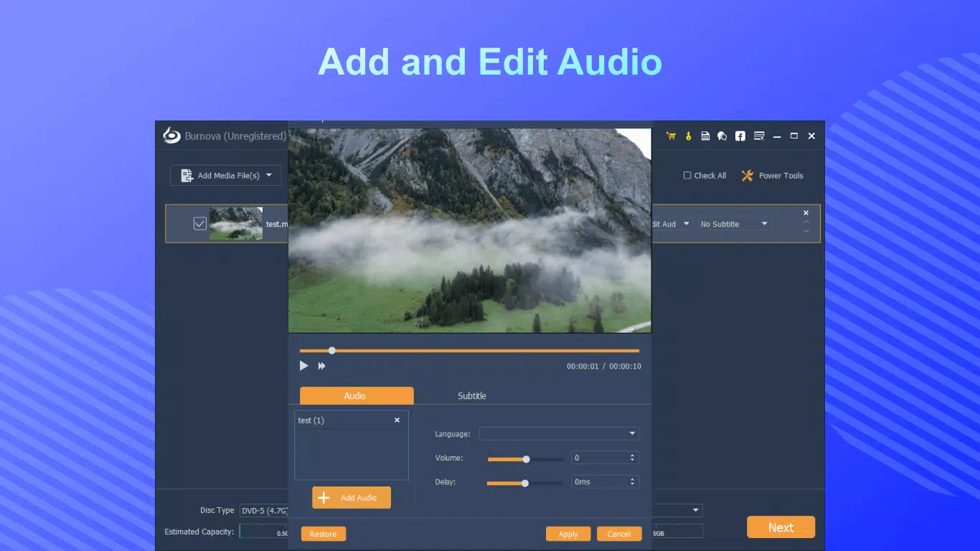This screenshot has height=551, width=980.
Task: Click the plus icon on Add Audio
Action: pyautogui.click(x=324, y=498)
